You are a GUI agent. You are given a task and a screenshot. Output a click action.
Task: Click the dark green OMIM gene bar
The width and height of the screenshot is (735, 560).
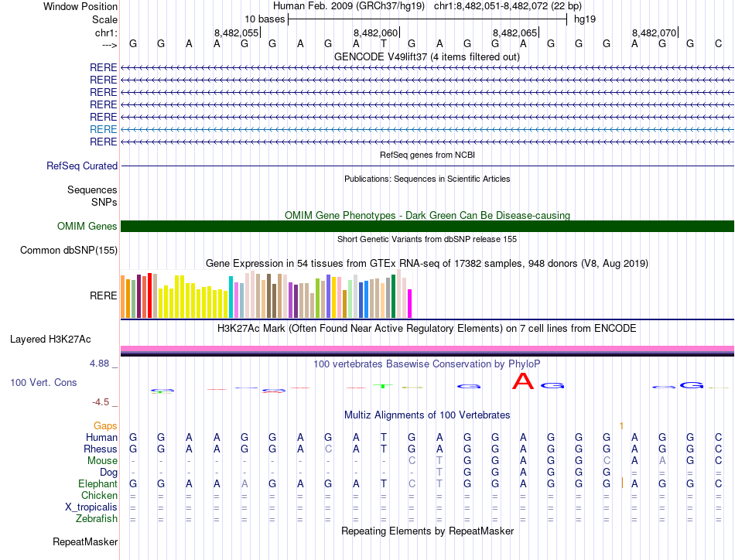coord(427,226)
